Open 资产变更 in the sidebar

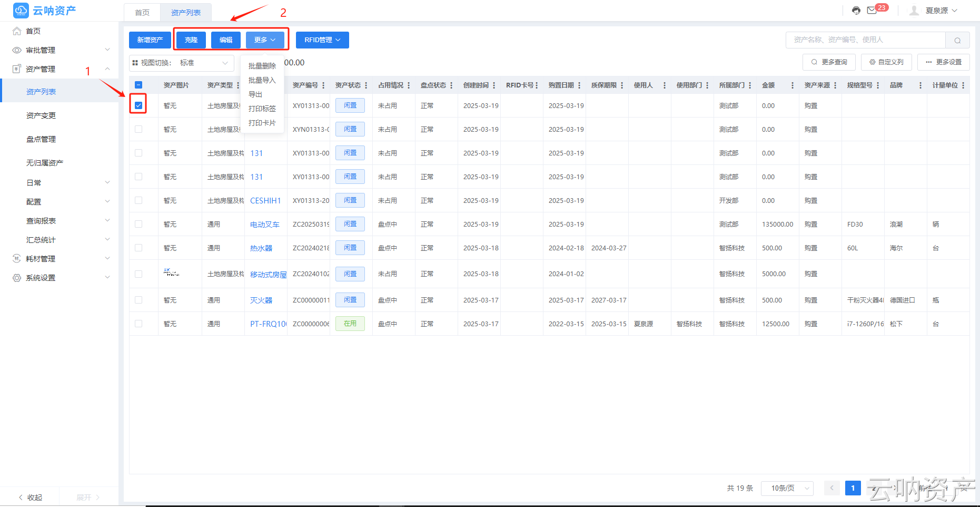41,115
